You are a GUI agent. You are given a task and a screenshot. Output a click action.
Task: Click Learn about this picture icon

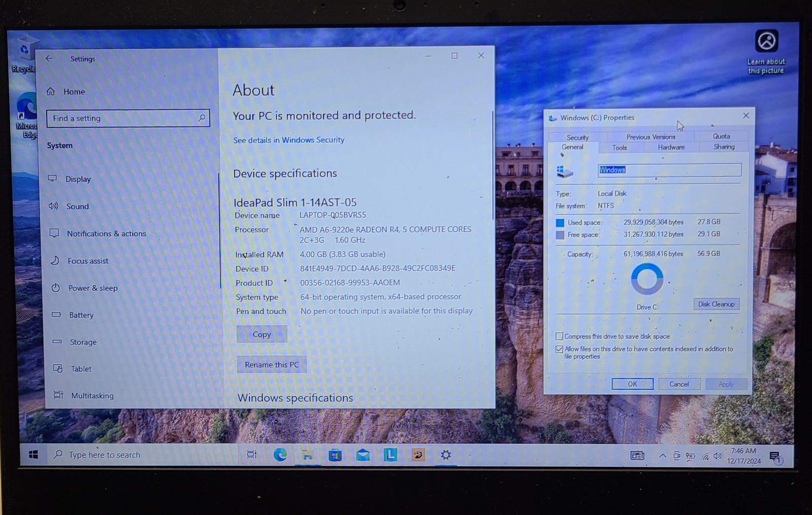tap(766, 52)
